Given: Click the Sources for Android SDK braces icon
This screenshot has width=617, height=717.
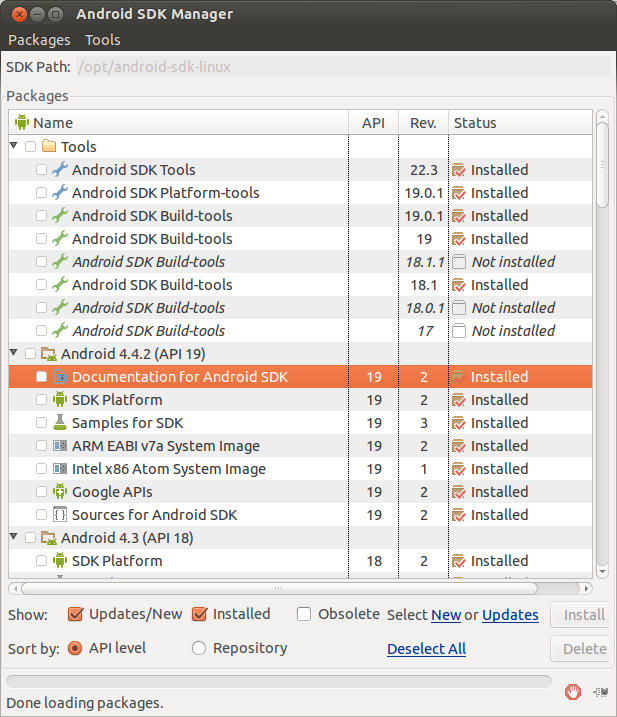Looking at the screenshot, I should (60, 514).
